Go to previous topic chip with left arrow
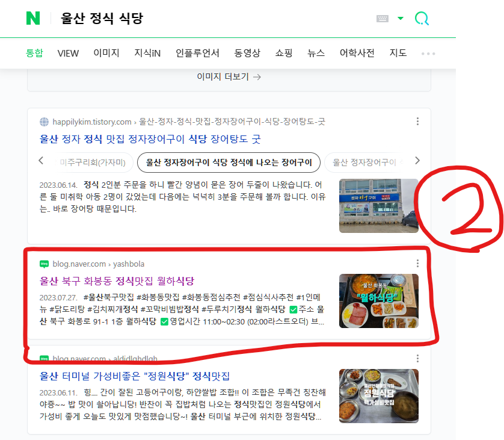Screen dimensions: 504x440 point(41,161)
